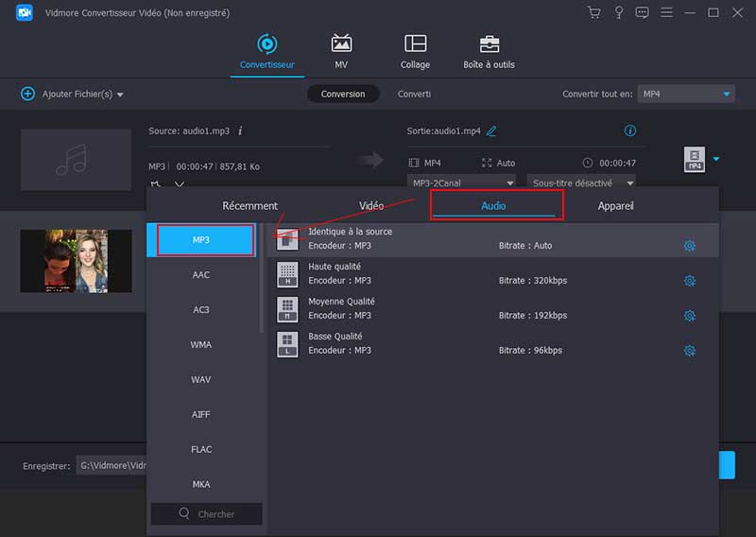Choose the Identique à la source preset
756x537 pixels.
pyautogui.click(x=492, y=239)
